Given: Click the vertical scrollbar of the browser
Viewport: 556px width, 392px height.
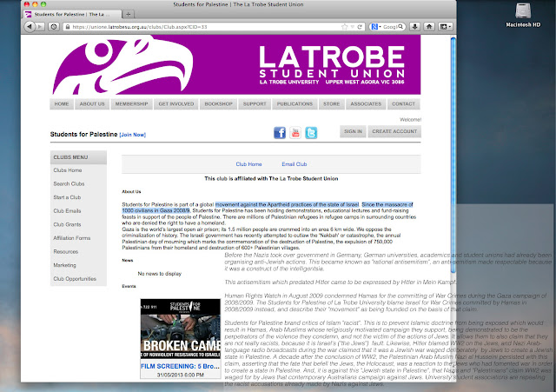Looking at the screenshot, I should (x=453, y=155).
